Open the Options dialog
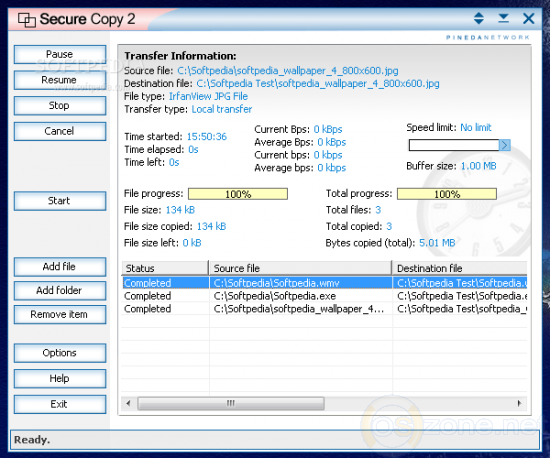 tap(60, 353)
